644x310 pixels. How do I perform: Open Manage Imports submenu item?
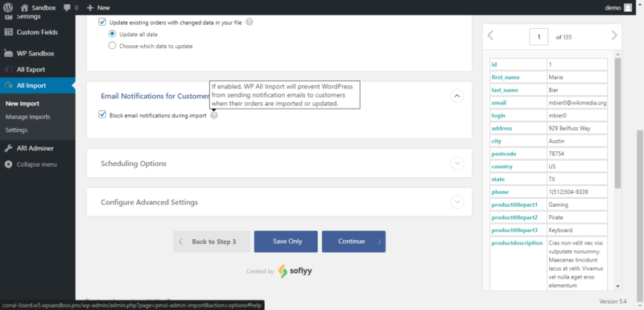(28, 117)
